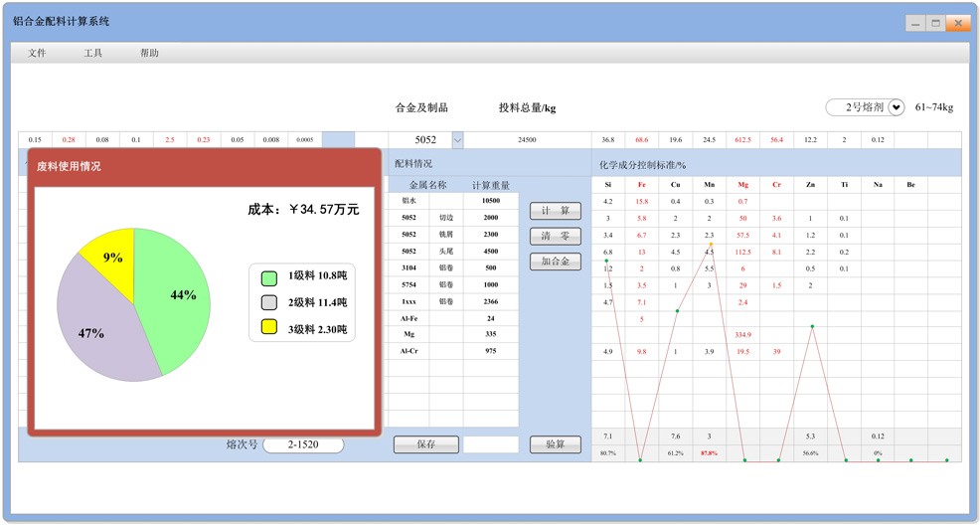Click the 61~74kg label

934,107
